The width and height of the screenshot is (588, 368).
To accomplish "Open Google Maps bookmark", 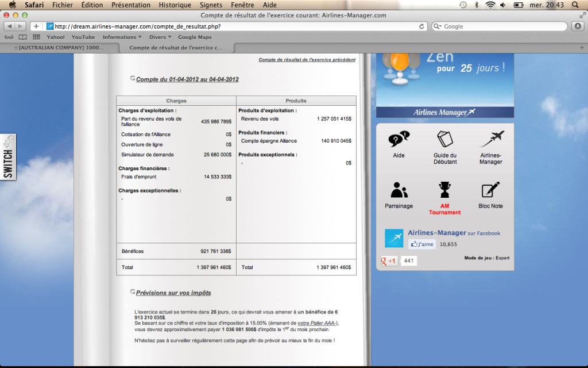I will pos(195,37).
